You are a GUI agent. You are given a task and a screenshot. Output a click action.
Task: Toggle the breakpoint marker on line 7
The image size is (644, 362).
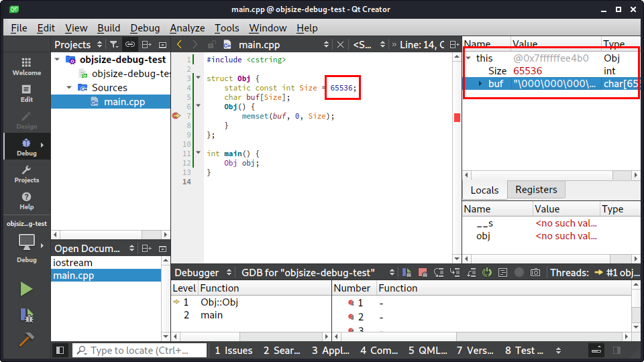176,116
